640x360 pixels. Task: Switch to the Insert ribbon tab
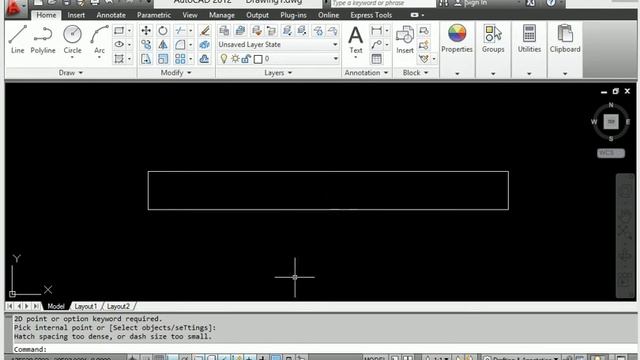pyautogui.click(x=76, y=15)
